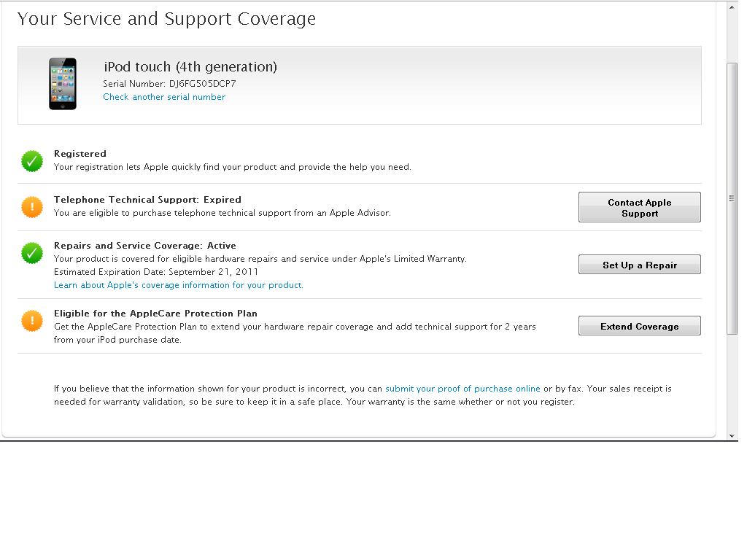747x560 pixels.
Task: Click the orange warning icon for Telephone Technical Support
Action: tap(32, 207)
